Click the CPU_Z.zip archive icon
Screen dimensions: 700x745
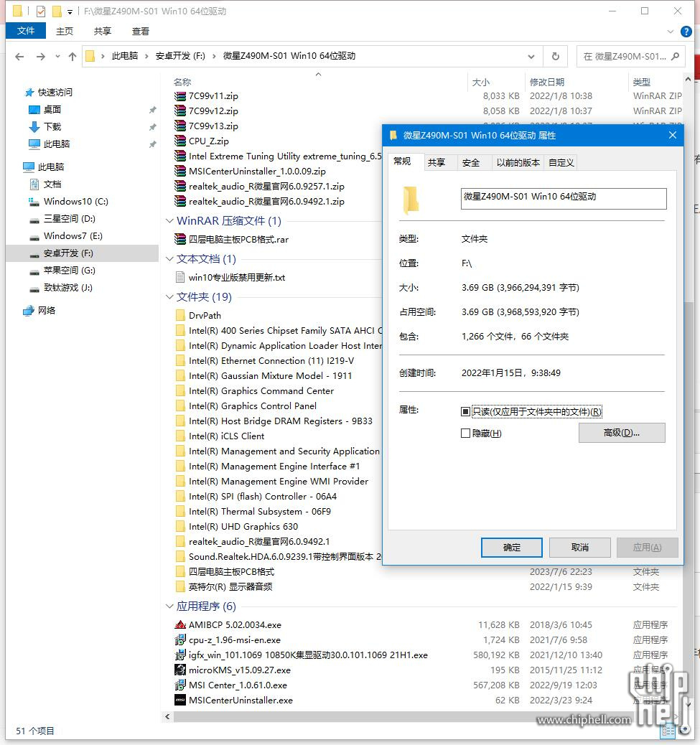click(x=180, y=141)
